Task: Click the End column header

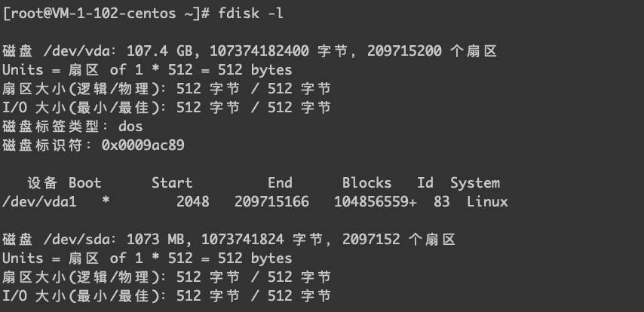Action: click(x=280, y=183)
